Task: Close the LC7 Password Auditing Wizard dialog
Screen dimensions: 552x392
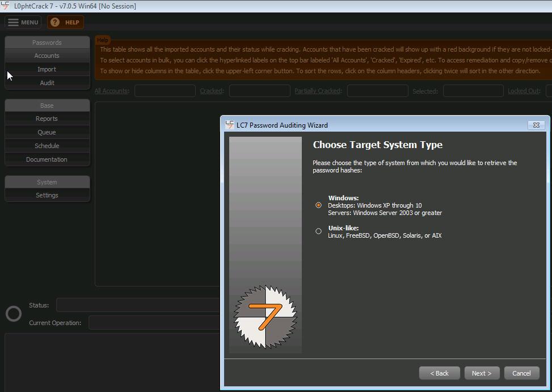Action: (x=536, y=125)
